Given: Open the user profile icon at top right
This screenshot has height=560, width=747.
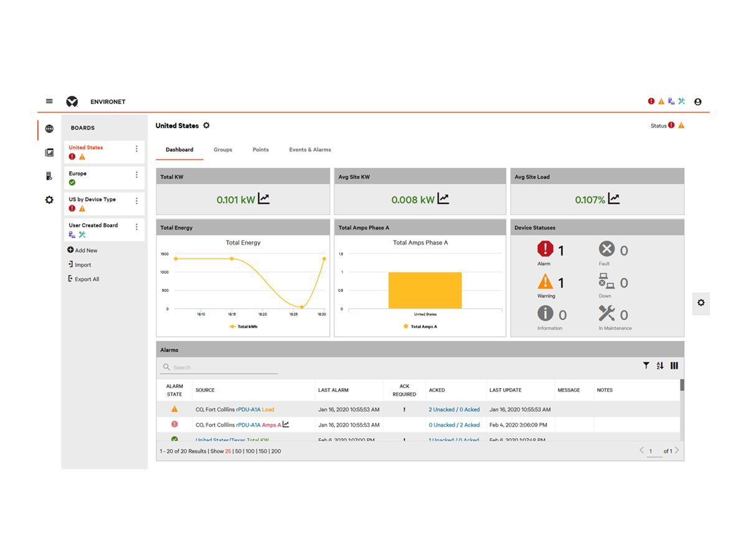Looking at the screenshot, I should [x=698, y=101].
